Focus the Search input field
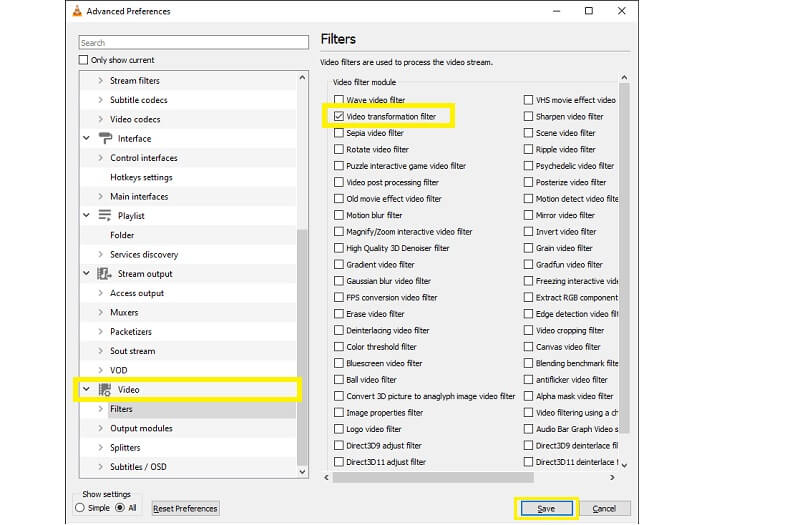 (194, 43)
